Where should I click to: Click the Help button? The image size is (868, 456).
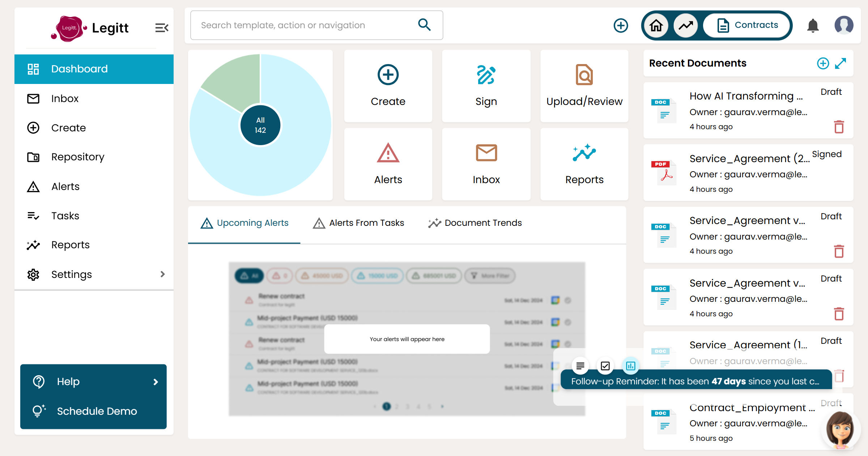coord(93,382)
